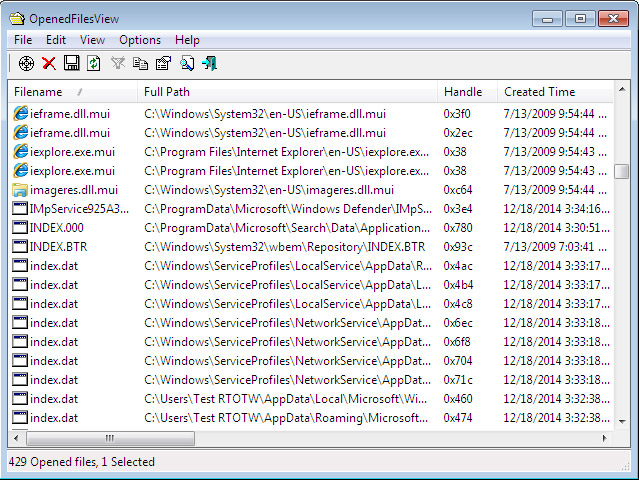Refresh the opened files list
Image resolution: width=639 pixels, height=480 pixels.
click(94, 64)
